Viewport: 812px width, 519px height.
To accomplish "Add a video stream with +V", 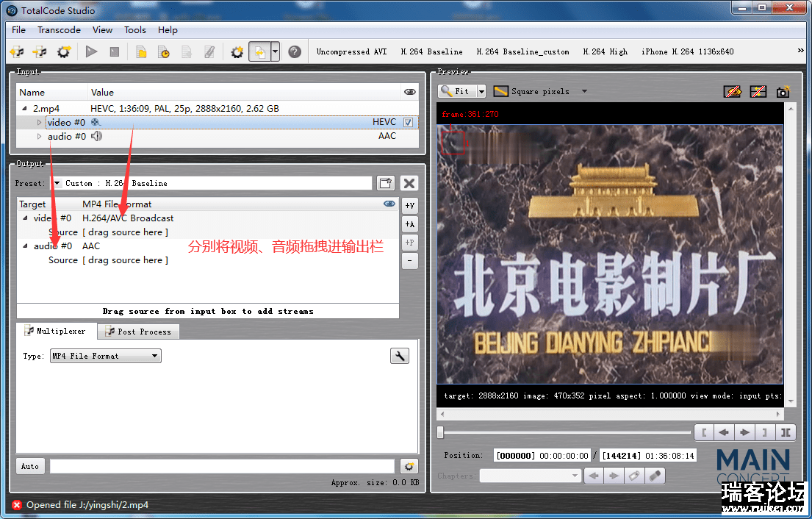I will [409, 206].
